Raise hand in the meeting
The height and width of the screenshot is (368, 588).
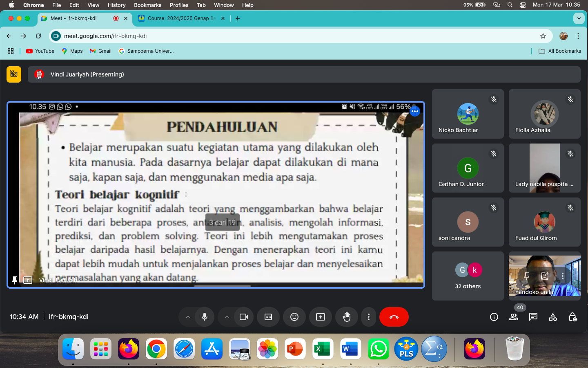347,317
